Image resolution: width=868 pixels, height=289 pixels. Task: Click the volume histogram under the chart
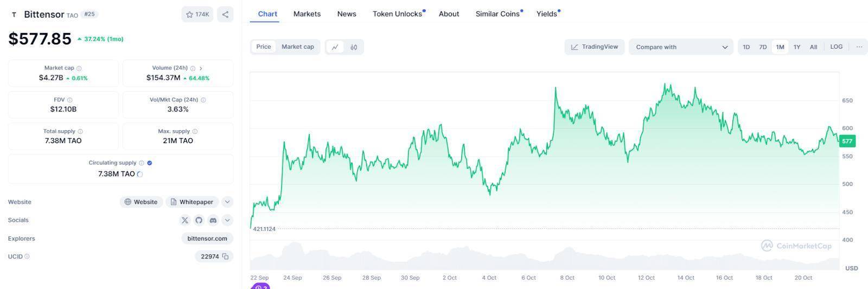544,256
